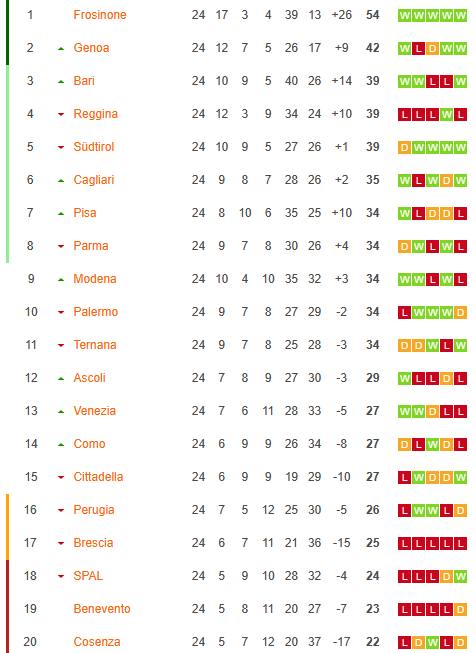This screenshot has height=653, width=476.
Task: Open the Frosinone team link
Action: click(100, 15)
